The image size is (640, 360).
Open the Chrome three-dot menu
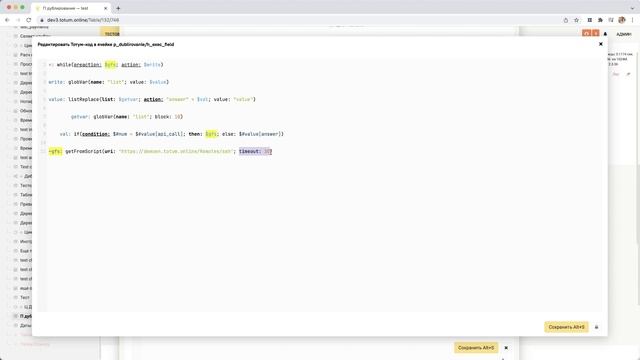coord(633,20)
